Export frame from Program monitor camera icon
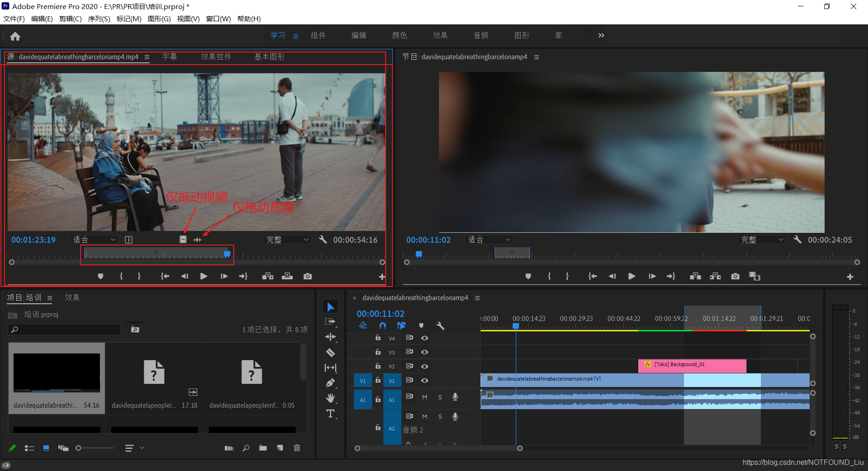 pyautogui.click(x=736, y=276)
